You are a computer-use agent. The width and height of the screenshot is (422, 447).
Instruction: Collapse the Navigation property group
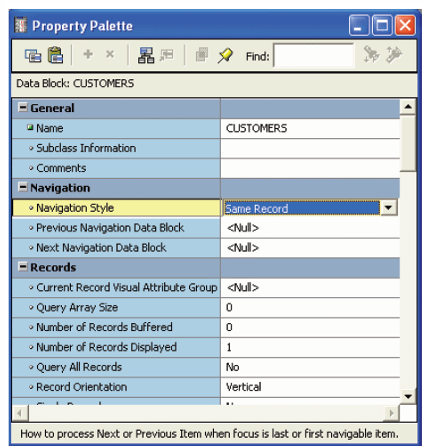click(23, 187)
